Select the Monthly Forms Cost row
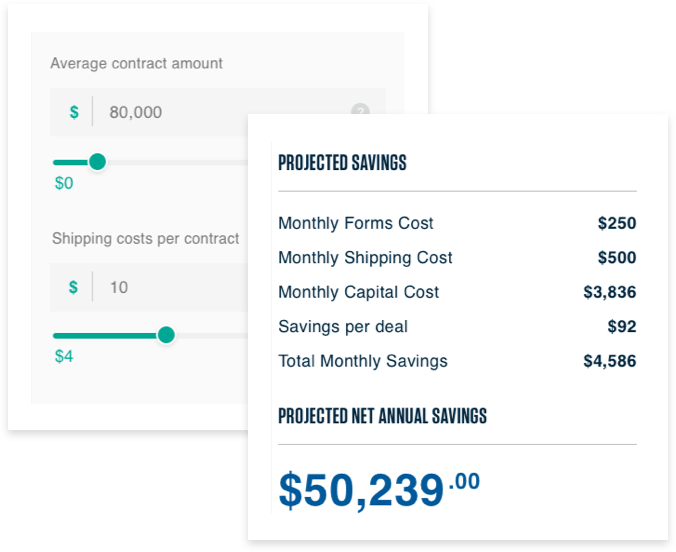Viewport: 676px width, 552px height. click(x=457, y=223)
